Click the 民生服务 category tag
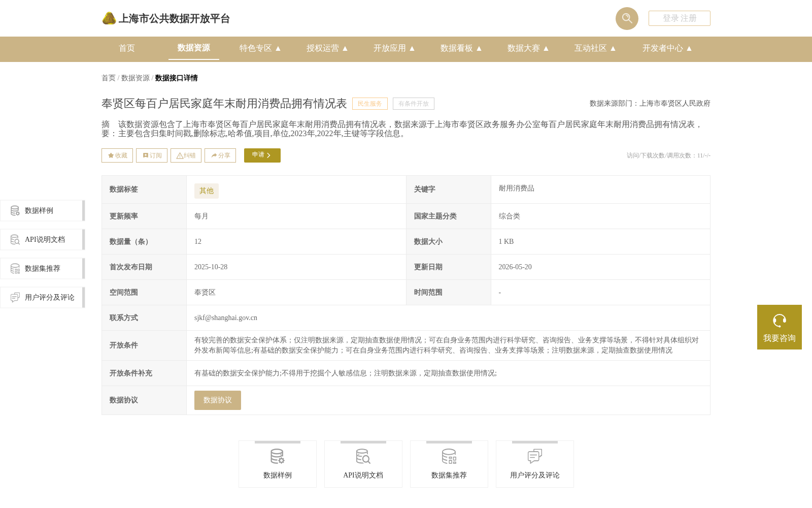The height and width of the screenshot is (508, 812). click(370, 104)
